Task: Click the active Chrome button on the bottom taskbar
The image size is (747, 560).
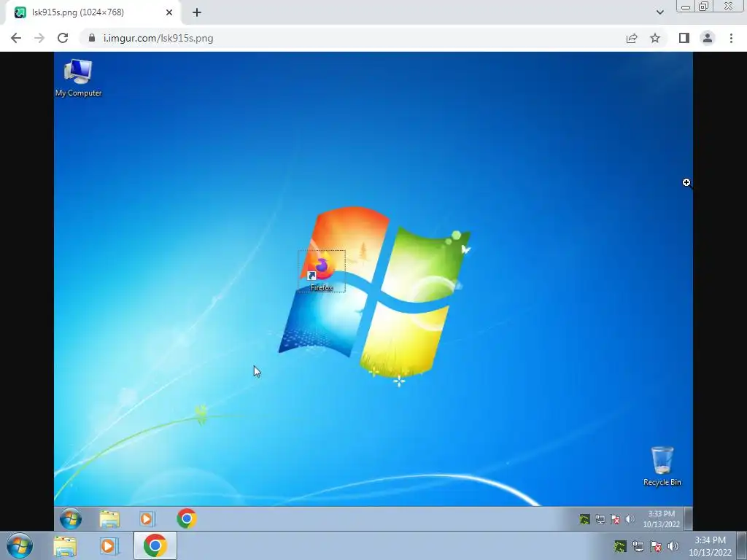Action: [x=155, y=545]
